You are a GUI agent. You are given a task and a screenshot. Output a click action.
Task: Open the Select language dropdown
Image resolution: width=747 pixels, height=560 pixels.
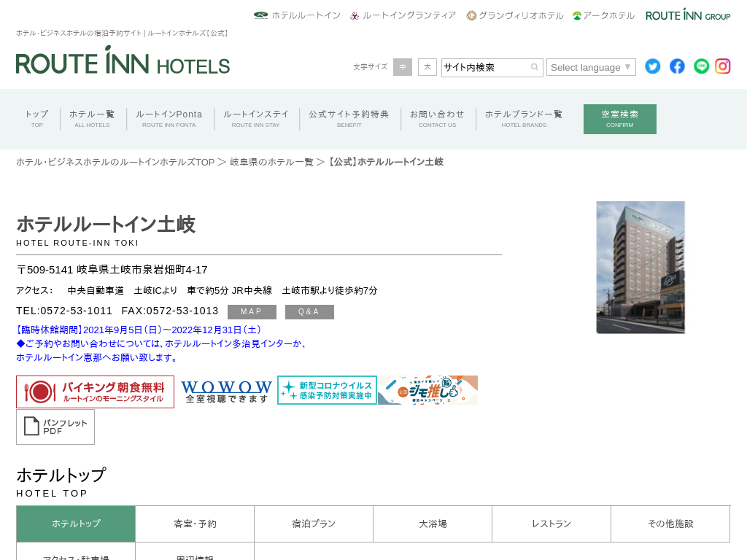pos(591,67)
